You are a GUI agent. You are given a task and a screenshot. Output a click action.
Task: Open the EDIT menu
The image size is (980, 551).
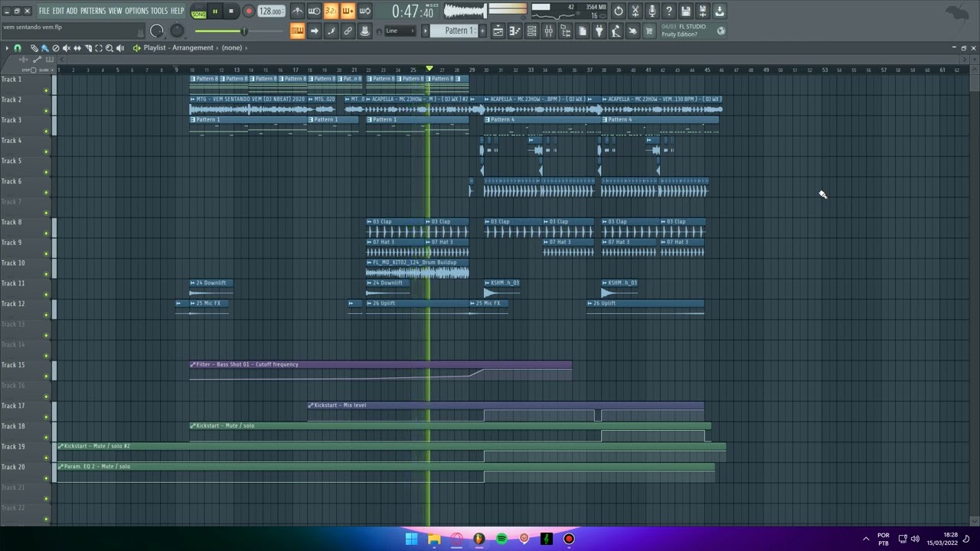[x=58, y=11]
